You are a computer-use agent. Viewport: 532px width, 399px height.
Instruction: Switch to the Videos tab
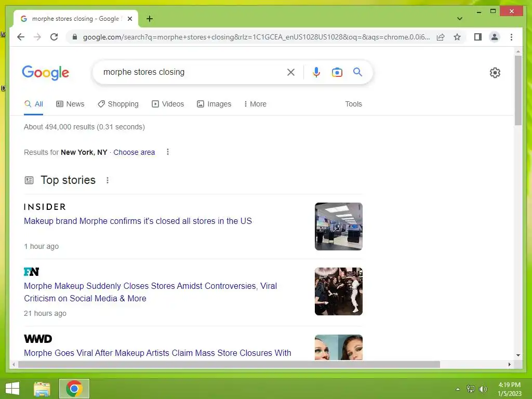click(x=168, y=104)
